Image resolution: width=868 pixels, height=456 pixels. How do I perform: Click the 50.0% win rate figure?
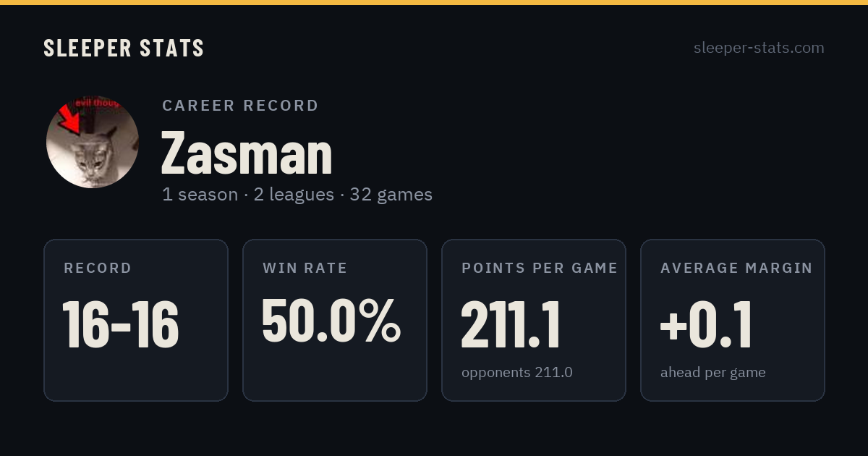tap(331, 321)
